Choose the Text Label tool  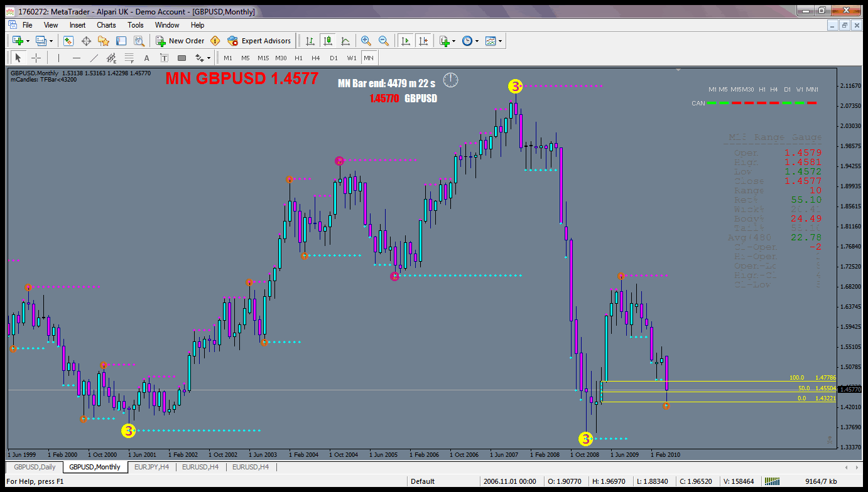164,58
